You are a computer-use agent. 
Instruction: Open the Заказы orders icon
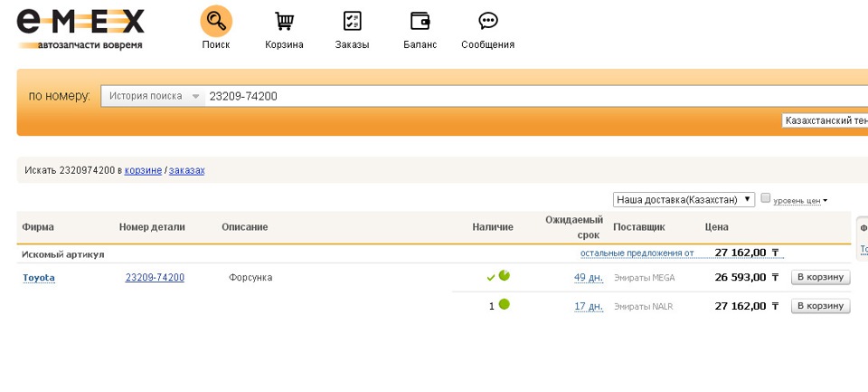(x=352, y=21)
